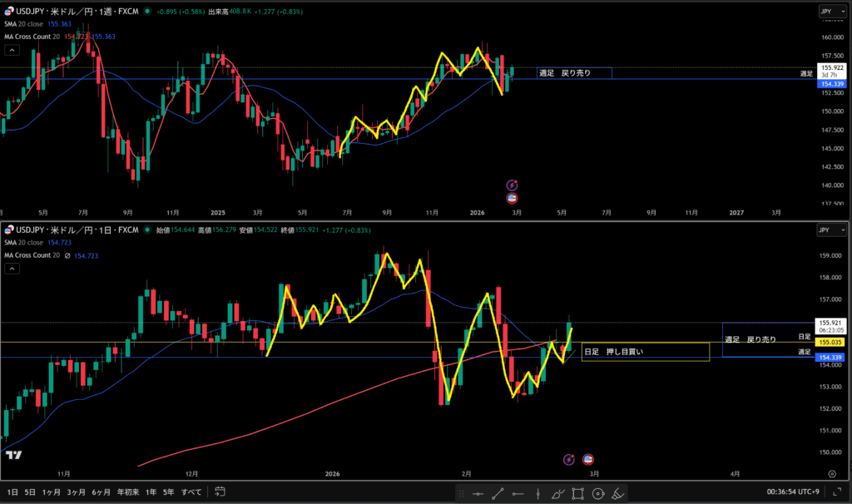Select the trend line drawing tool
The height and width of the screenshot is (504, 852).
[497, 492]
